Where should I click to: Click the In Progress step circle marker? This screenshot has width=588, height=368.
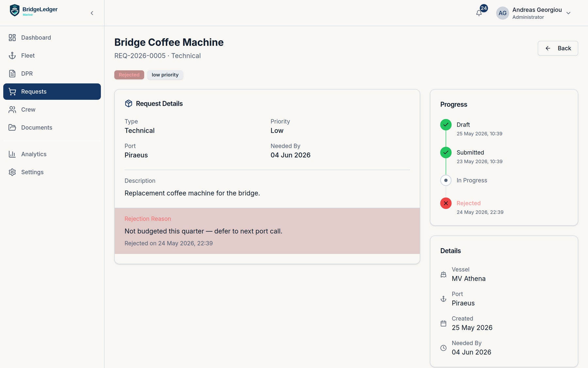click(x=446, y=180)
